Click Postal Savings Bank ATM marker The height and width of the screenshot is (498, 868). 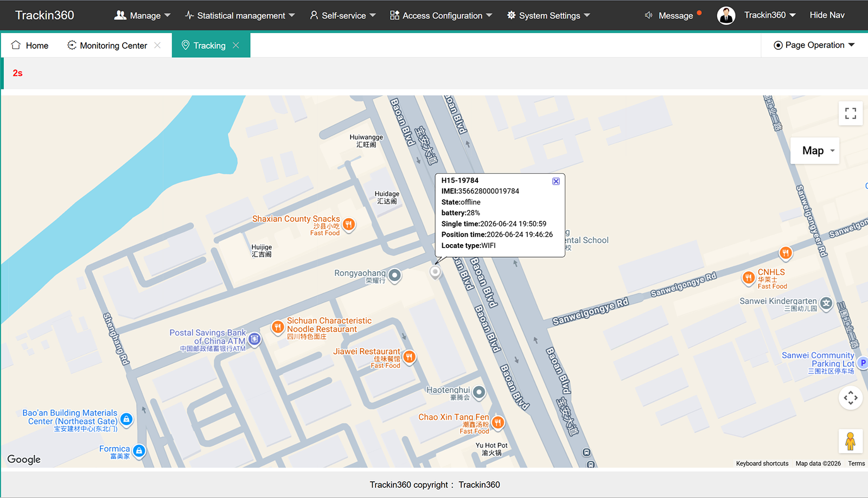click(x=254, y=339)
